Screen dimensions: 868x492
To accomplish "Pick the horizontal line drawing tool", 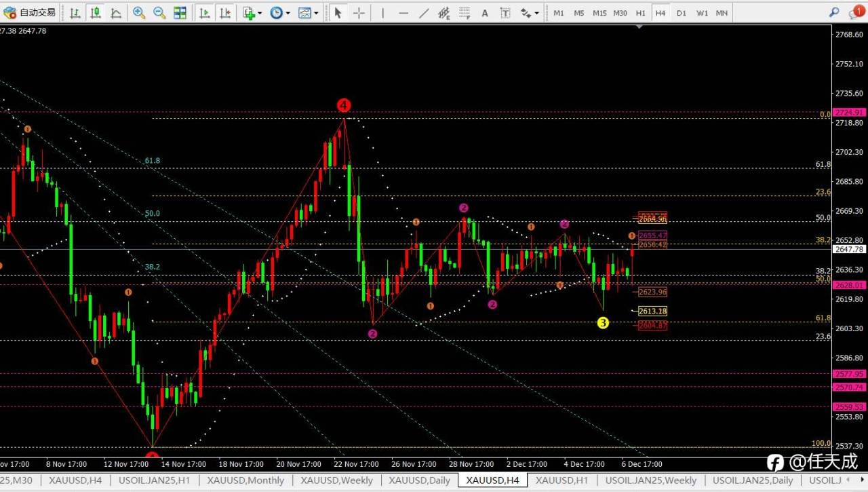I will (x=403, y=12).
